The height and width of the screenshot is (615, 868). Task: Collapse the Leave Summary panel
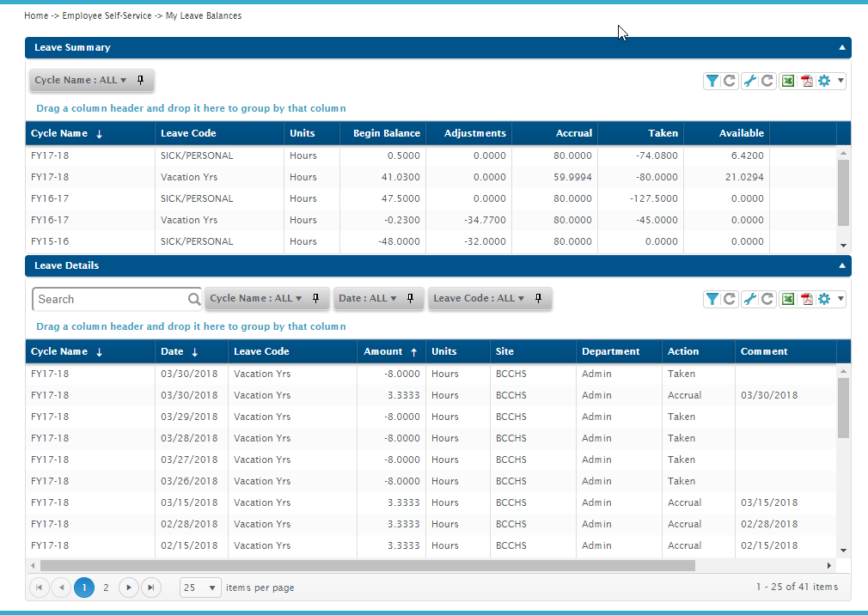tap(842, 47)
